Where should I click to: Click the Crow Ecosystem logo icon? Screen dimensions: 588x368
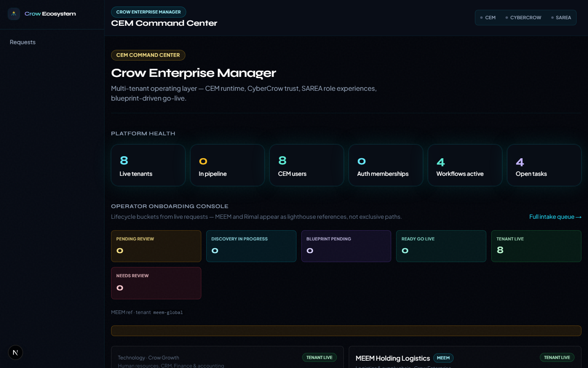(14, 14)
